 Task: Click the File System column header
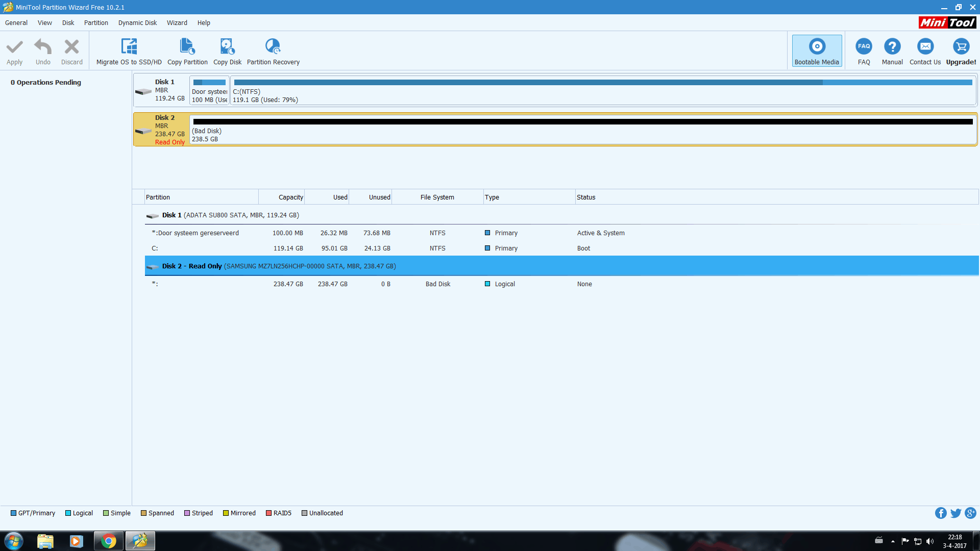[437, 197]
